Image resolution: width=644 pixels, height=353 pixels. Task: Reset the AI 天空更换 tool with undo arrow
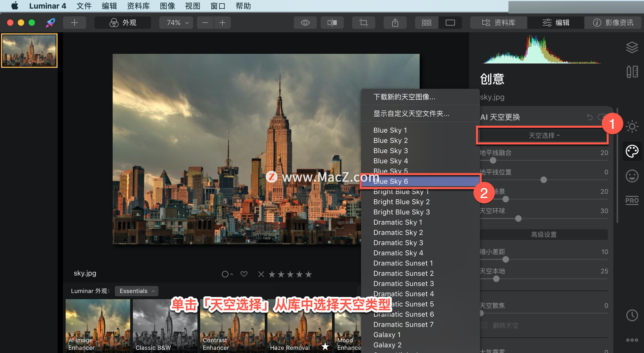pos(590,117)
